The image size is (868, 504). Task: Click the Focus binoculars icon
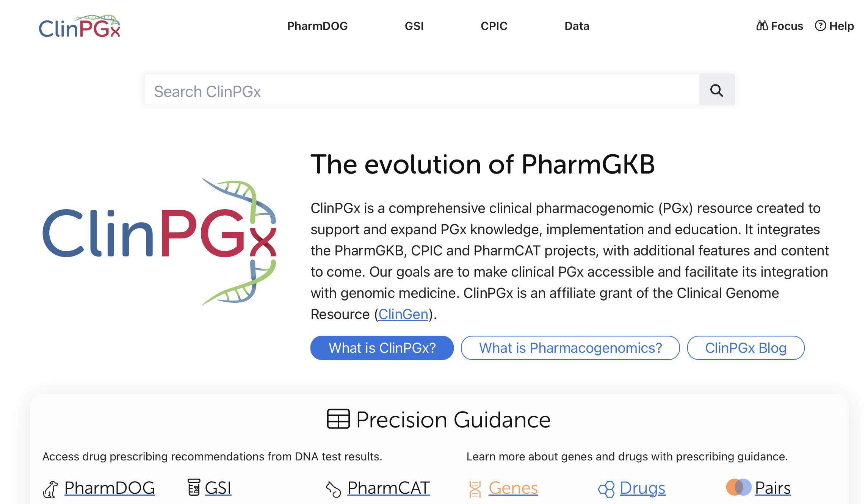coord(762,26)
